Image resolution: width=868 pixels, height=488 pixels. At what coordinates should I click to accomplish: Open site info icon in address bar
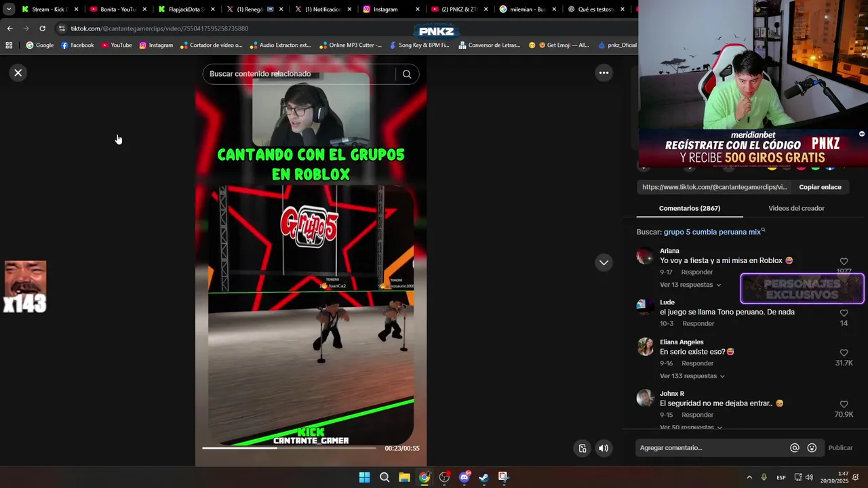coord(62,28)
